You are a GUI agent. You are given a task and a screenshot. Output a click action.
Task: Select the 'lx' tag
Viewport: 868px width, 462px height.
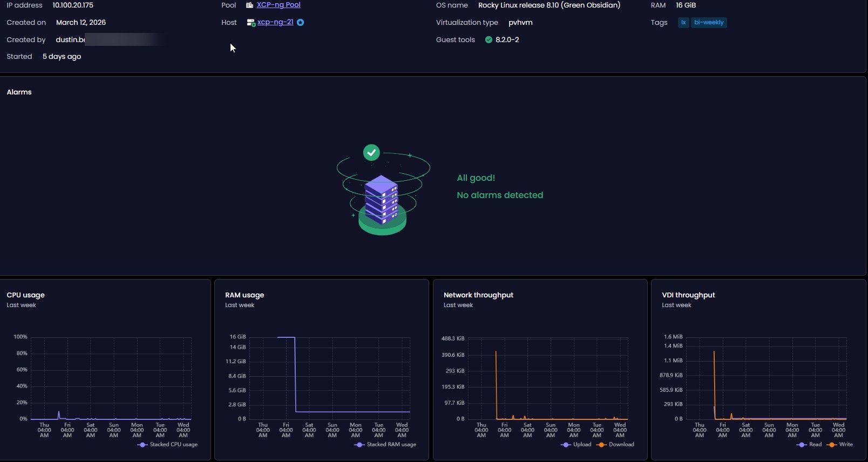coord(683,23)
